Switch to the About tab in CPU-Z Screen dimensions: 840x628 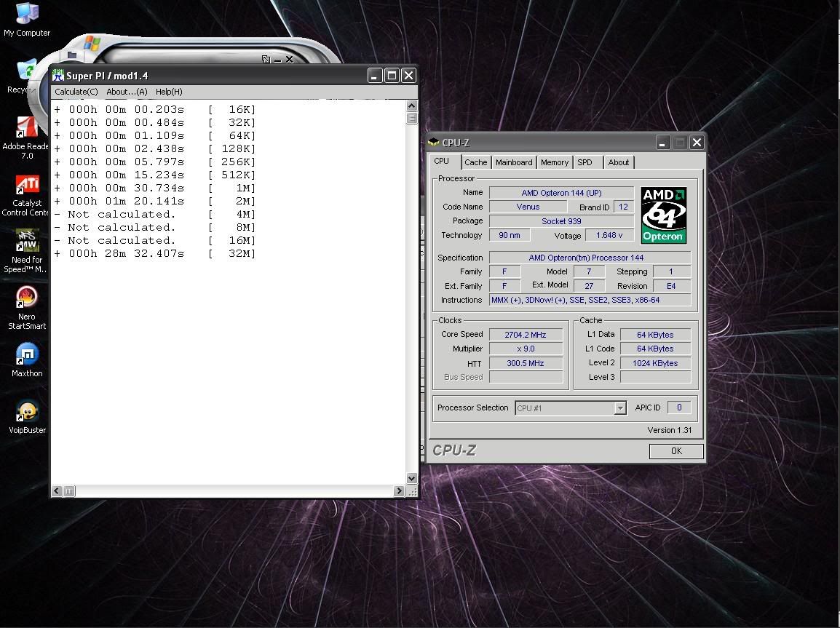click(619, 162)
